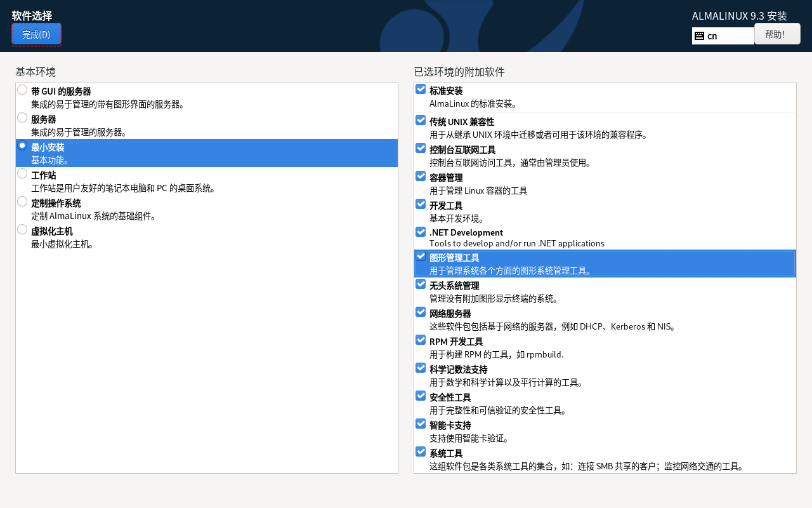Image resolution: width=812 pixels, height=508 pixels.
Task: Uncheck .NET Development checkbox
Action: (421, 232)
